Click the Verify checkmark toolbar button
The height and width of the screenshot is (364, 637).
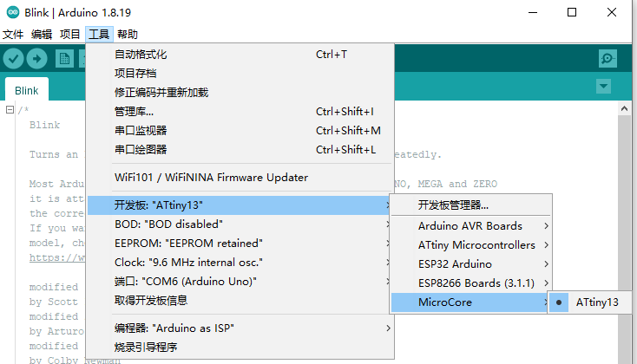(13, 59)
